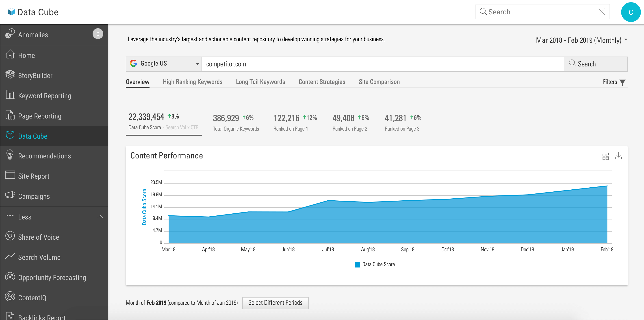The image size is (644, 320).
Task: Click the competitor.com domain input
Action: click(382, 64)
